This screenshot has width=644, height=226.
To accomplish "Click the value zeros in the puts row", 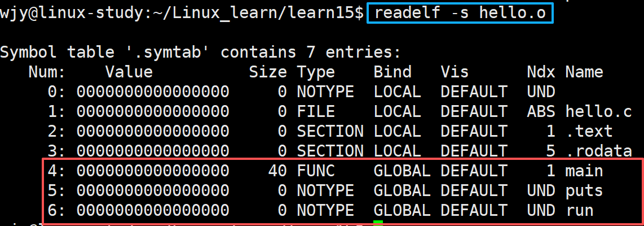I will [153, 190].
